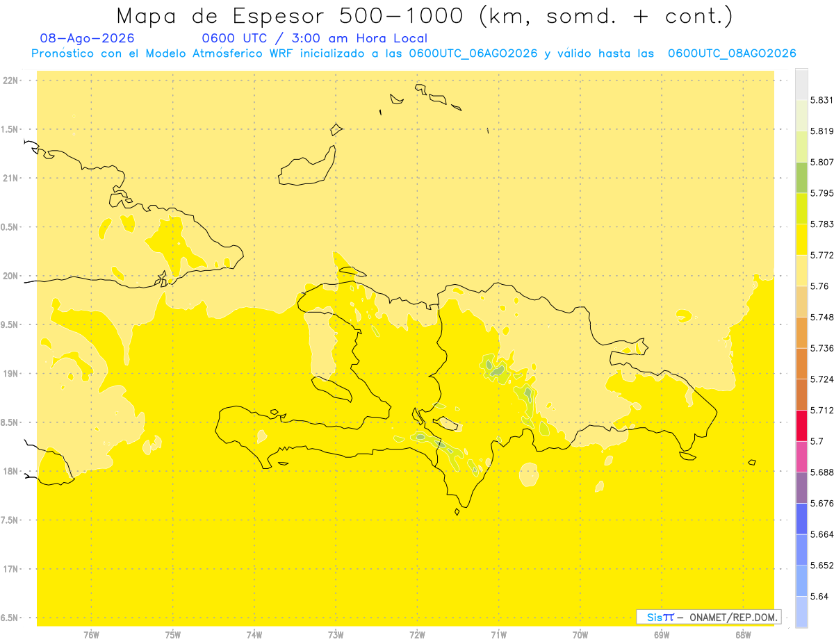
Task: Pick the grey swatch above 5.831
Action: [801, 84]
